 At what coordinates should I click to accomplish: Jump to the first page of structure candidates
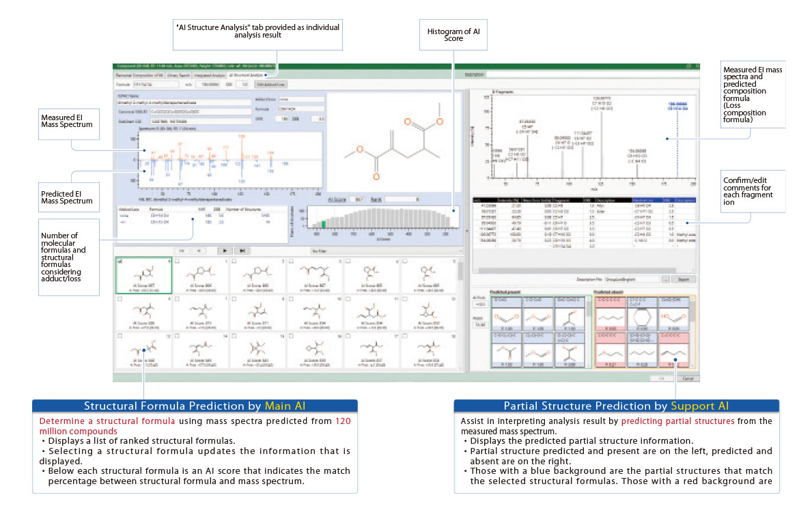coord(182,251)
